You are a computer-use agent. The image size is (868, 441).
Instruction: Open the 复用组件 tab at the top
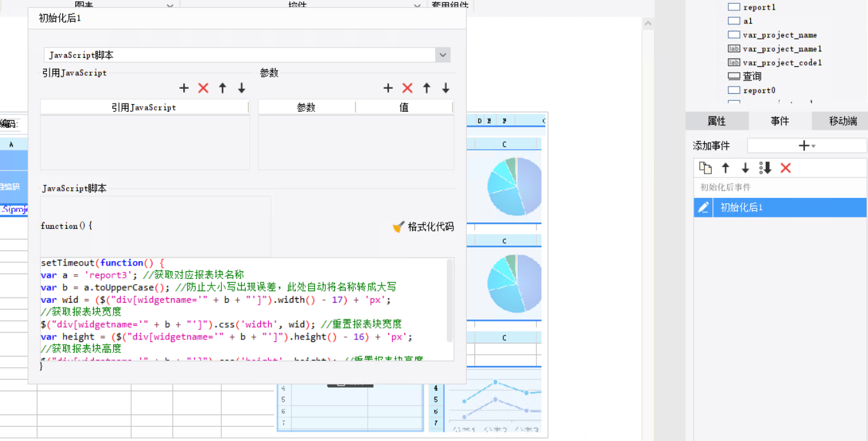pyautogui.click(x=451, y=5)
